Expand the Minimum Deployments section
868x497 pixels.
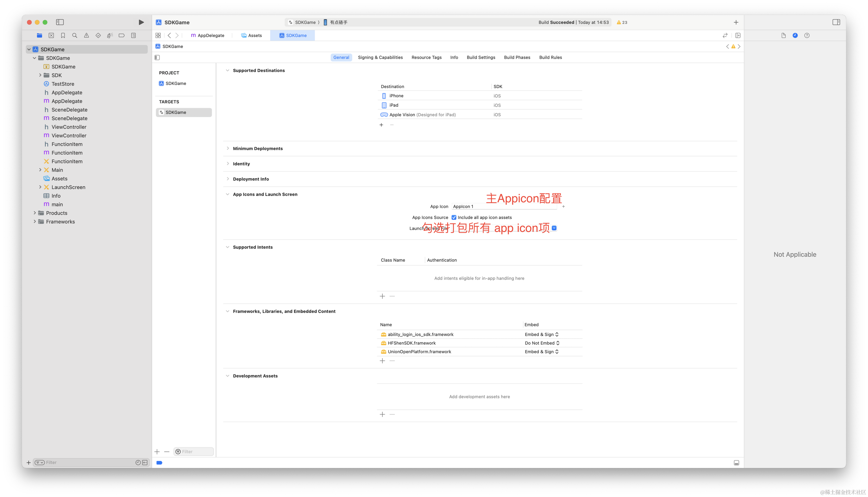(x=228, y=148)
